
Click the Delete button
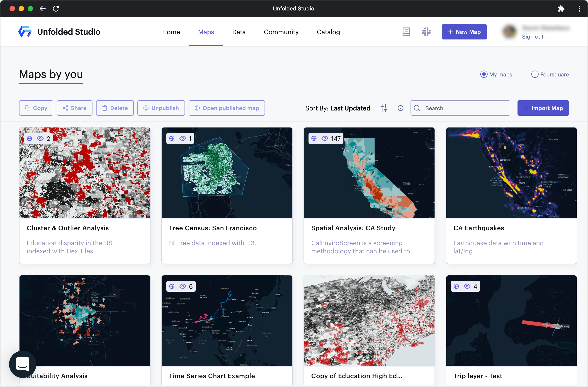click(115, 108)
